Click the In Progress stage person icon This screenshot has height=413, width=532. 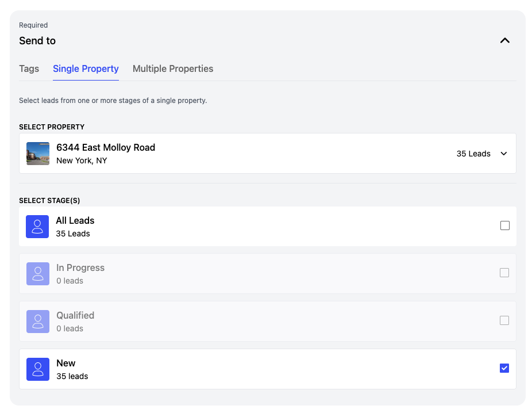pyautogui.click(x=38, y=274)
